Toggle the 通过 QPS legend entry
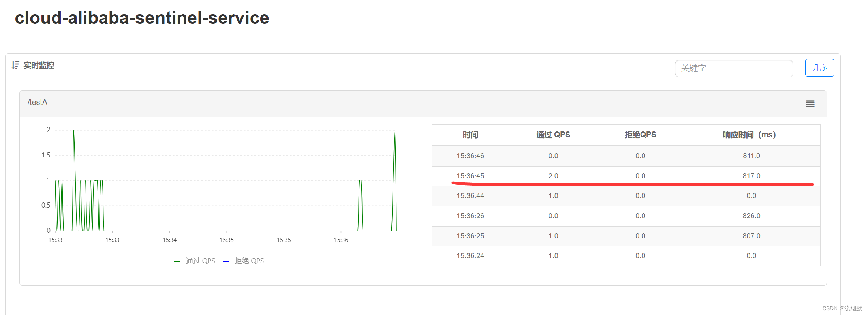The height and width of the screenshot is (315, 868). 195,261
